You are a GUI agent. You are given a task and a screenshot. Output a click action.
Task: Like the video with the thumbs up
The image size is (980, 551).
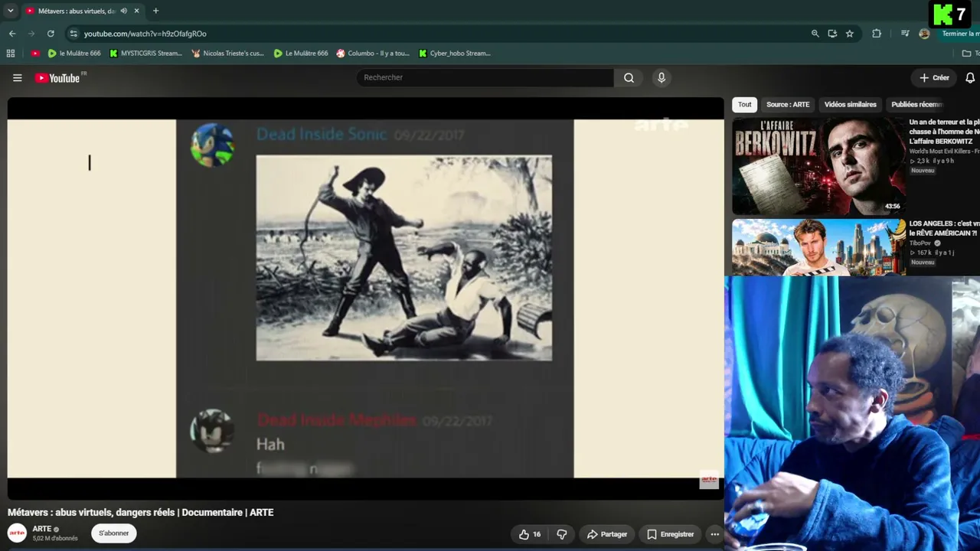(530, 534)
